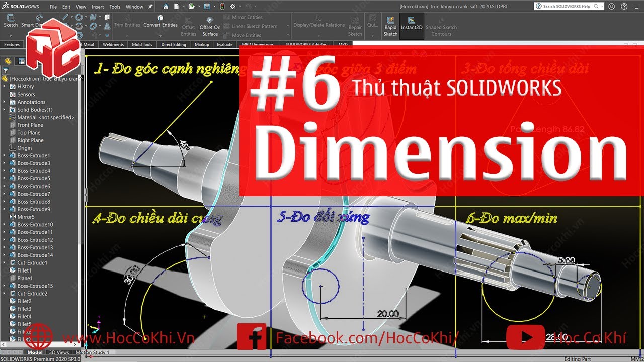Select the Line sketch tool

(65, 17)
